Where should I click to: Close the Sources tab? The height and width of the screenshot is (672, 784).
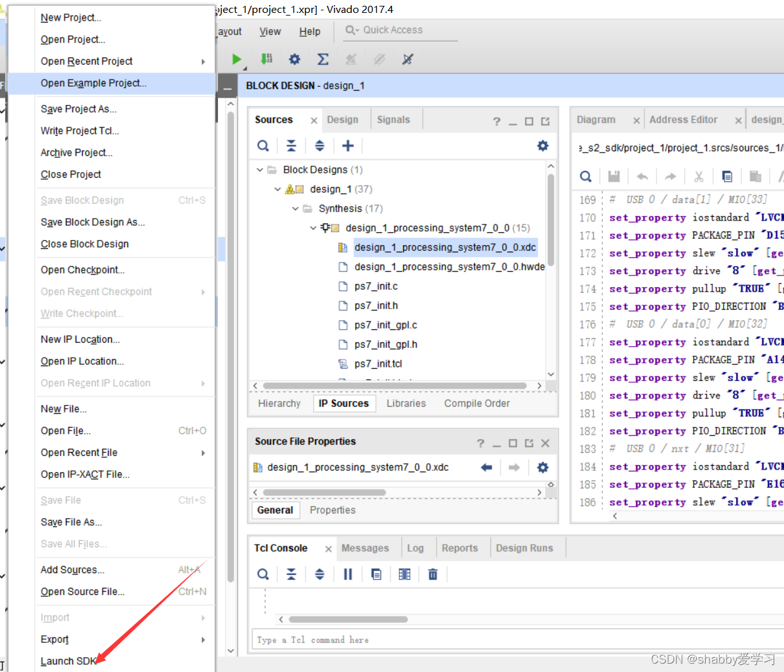[314, 121]
